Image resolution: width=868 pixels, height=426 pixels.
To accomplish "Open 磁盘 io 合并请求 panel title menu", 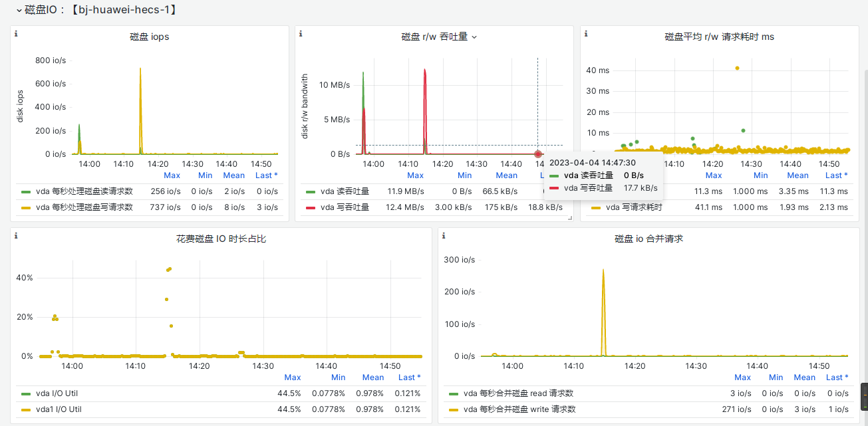I will pos(649,239).
